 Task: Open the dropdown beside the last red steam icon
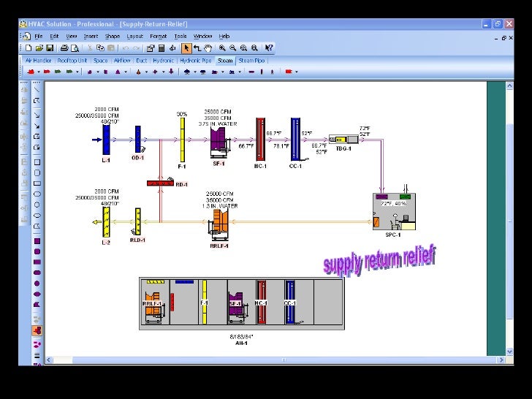point(297,72)
